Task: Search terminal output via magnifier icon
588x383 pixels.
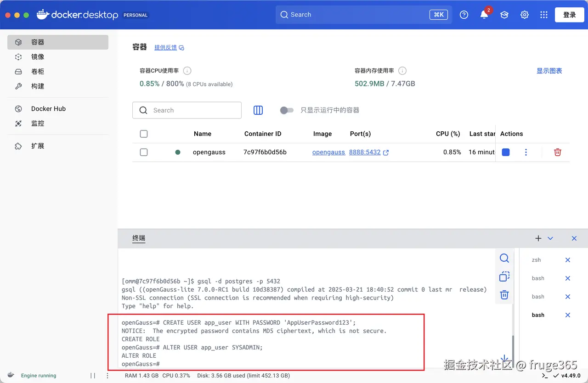Action: tap(504, 258)
